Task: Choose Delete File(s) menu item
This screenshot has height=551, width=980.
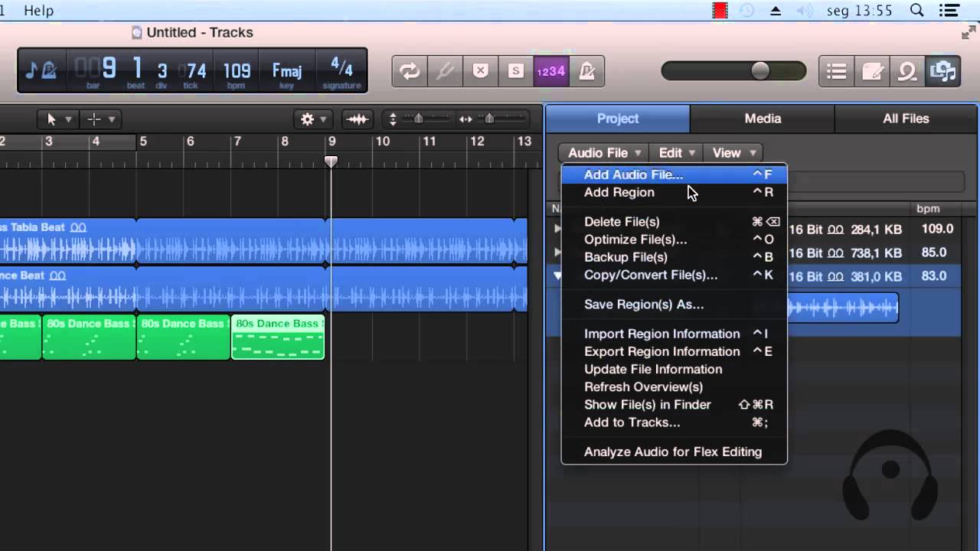Action: 674,222
